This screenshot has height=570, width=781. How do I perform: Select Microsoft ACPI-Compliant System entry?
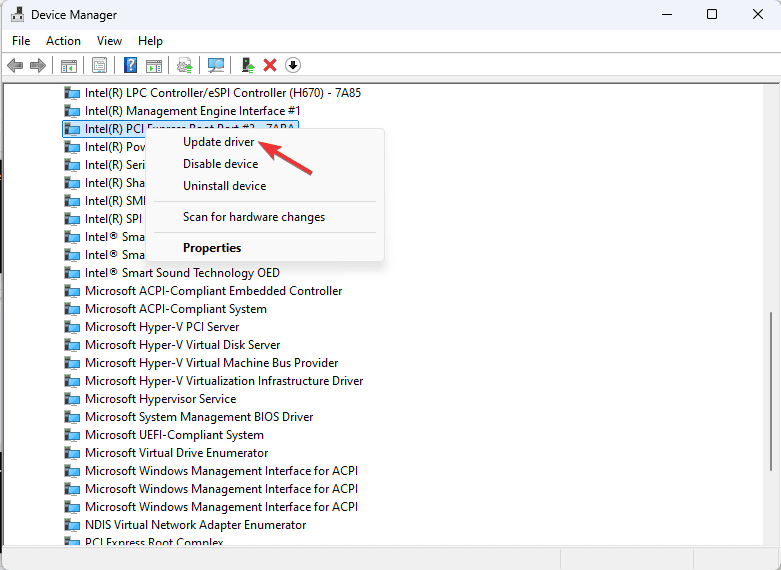tap(176, 309)
